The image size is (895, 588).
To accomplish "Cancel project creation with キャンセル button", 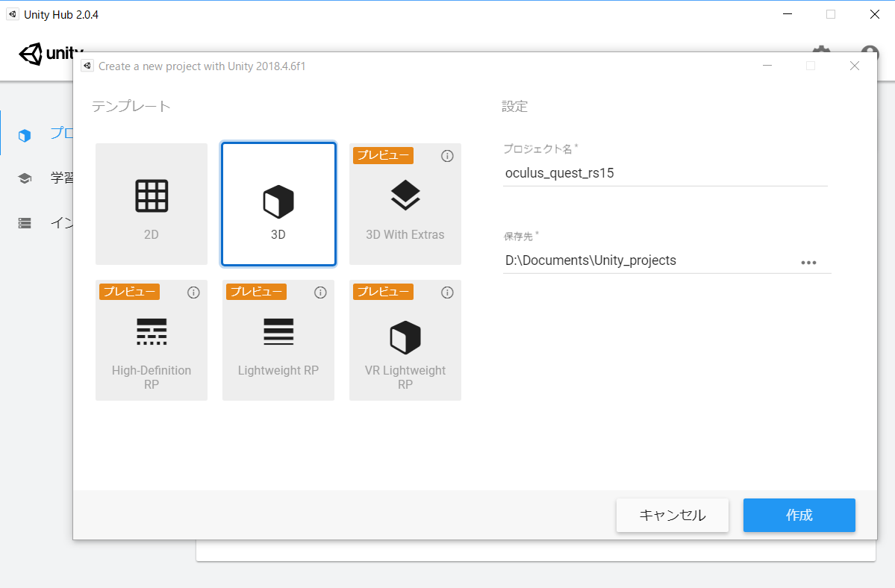I will click(x=673, y=515).
